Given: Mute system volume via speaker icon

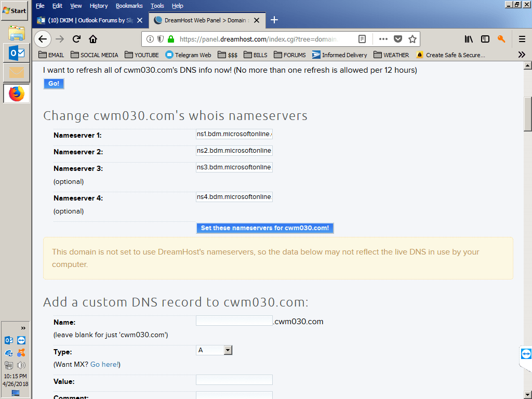Looking at the screenshot, I should (x=21, y=365).
